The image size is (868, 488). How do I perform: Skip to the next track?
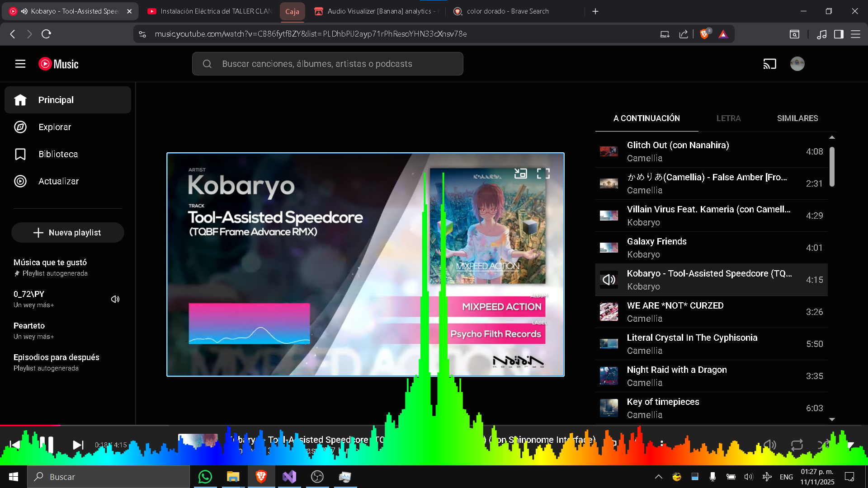(x=78, y=445)
